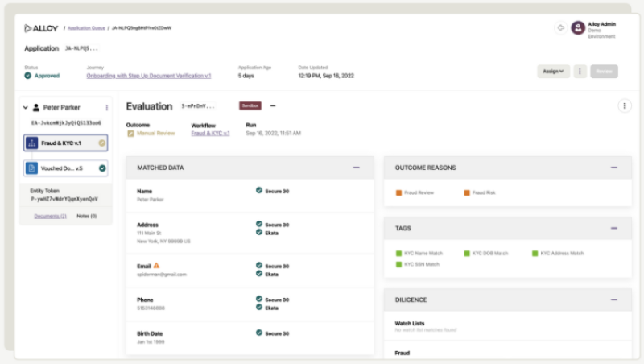This screenshot has width=644, height=364.
Task: Click the orange Fraud Risk swatch
Action: point(467,192)
